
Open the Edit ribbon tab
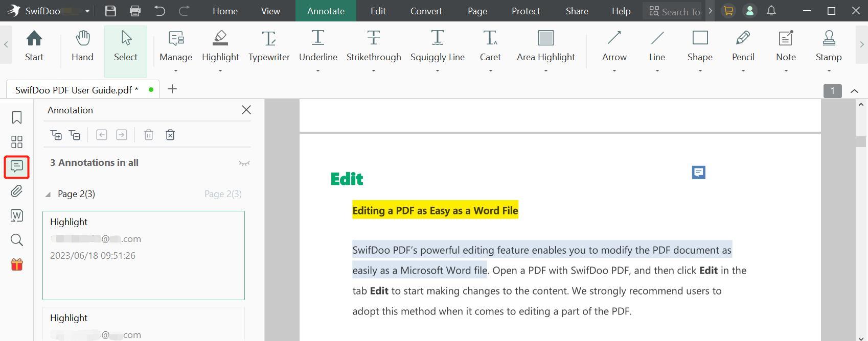point(378,11)
